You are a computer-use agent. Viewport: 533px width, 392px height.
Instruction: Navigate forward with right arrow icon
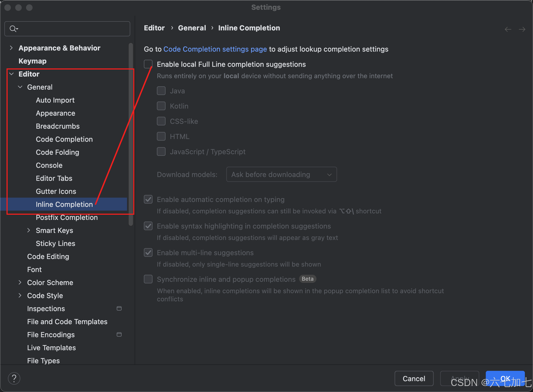point(522,29)
